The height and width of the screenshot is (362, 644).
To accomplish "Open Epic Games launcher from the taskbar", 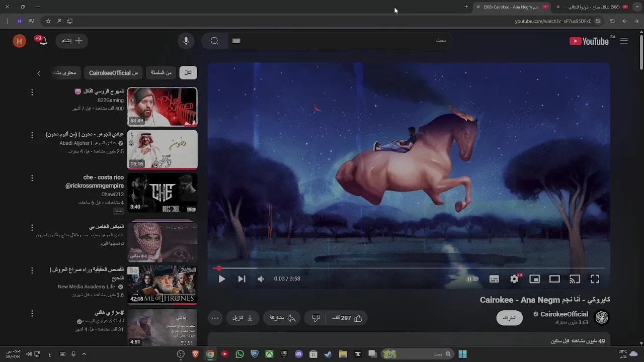I will [x=284, y=354].
